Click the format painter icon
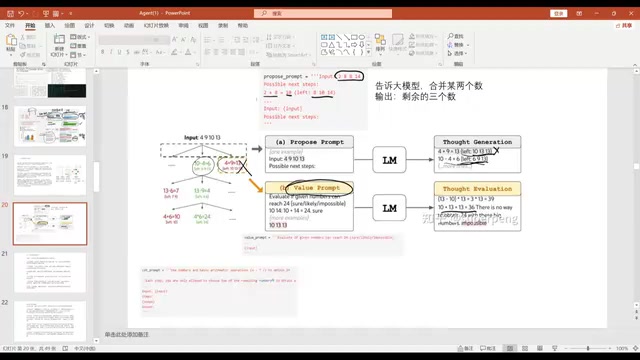Image resolution: width=640 pixels, height=360 pixels. [x=23, y=55]
